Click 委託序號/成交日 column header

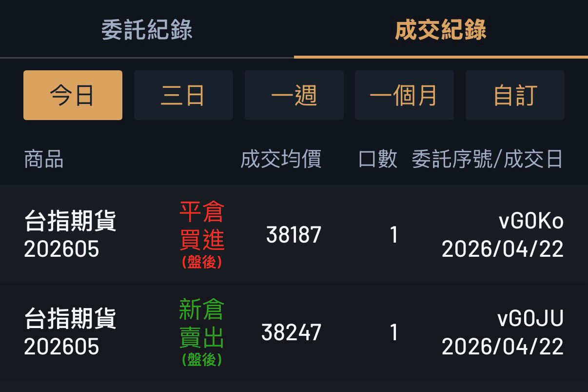pyautogui.click(x=487, y=160)
